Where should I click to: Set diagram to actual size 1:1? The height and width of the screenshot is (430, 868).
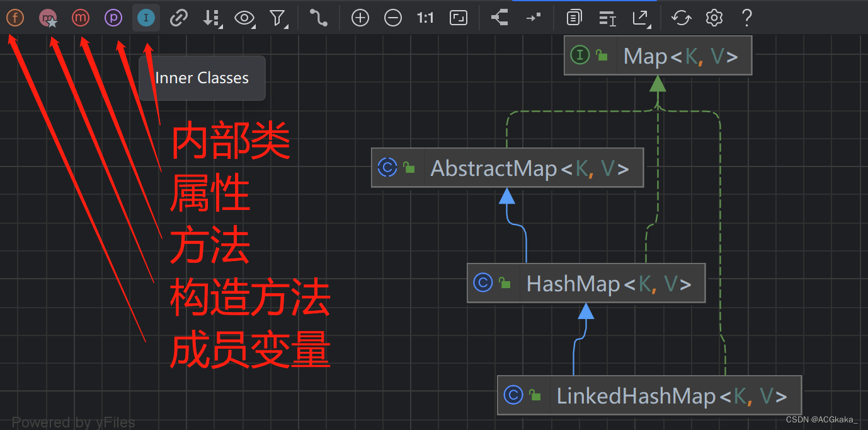pyautogui.click(x=426, y=18)
